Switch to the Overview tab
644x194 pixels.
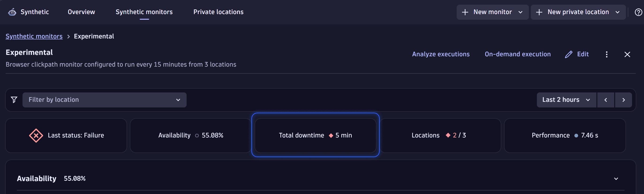pyautogui.click(x=81, y=12)
